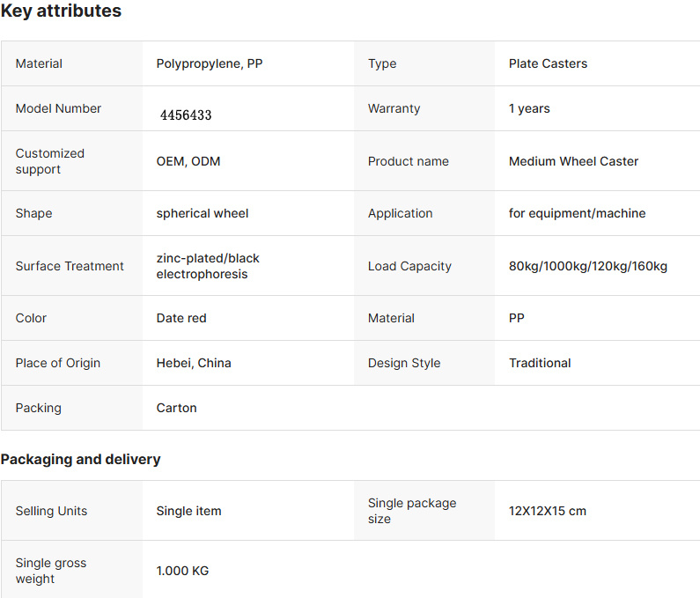Click the Traditional design style value
Screen dimensions: 700x598
(x=540, y=363)
